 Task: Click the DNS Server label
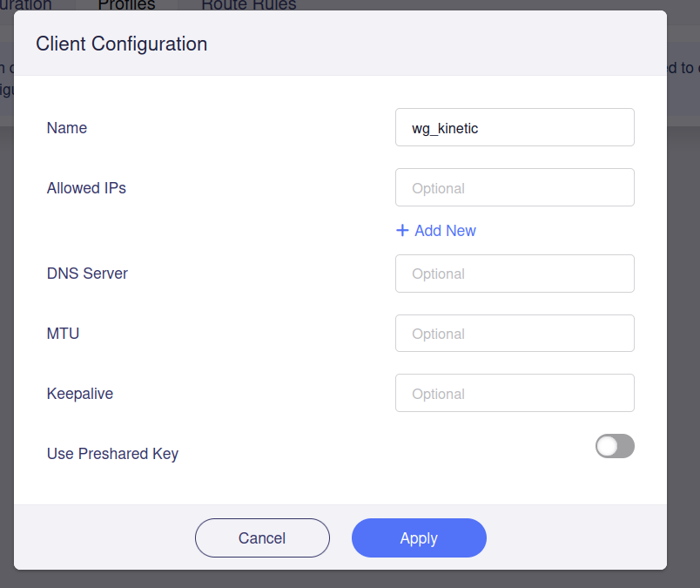tap(87, 274)
